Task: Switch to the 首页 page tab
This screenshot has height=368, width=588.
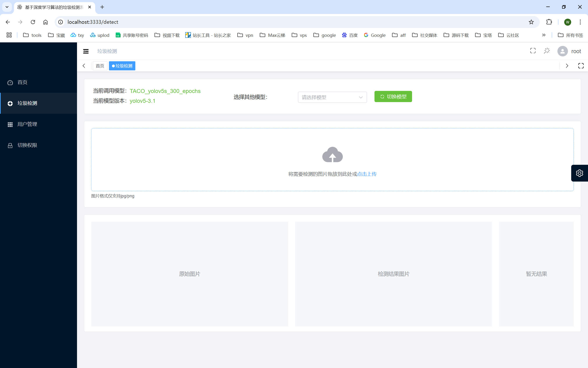Action: point(100,66)
